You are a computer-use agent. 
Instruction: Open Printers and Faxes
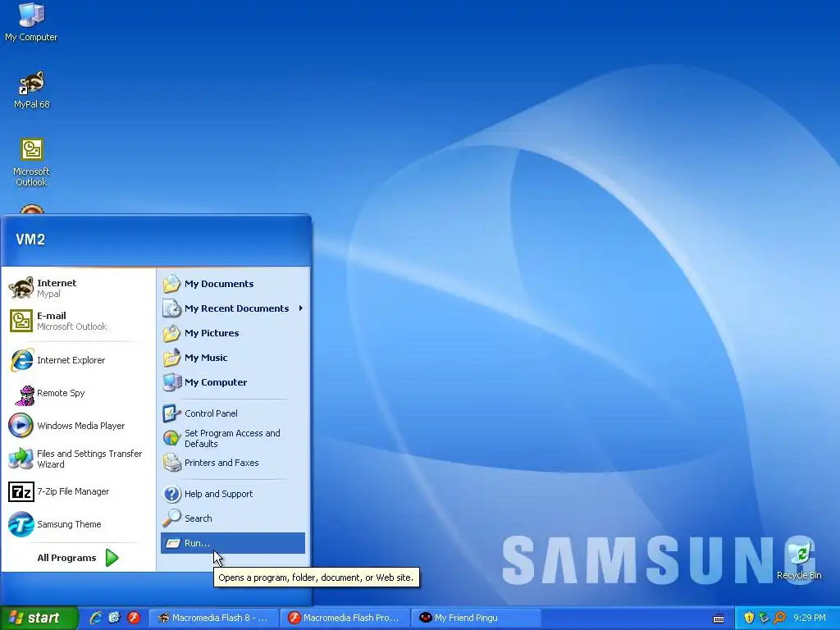(x=233, y=463)
